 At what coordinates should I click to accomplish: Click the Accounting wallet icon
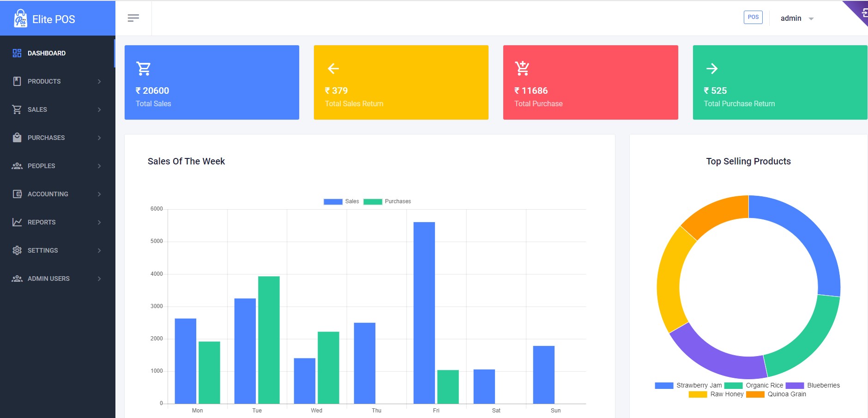(x=17, y=194)
